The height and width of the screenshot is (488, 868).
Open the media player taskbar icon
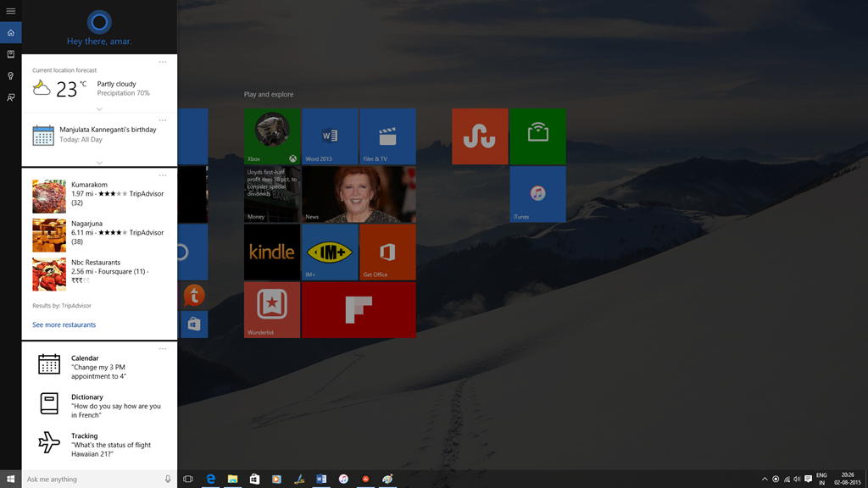(277, 480)
